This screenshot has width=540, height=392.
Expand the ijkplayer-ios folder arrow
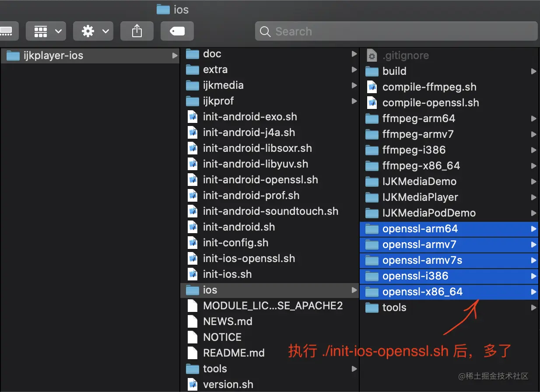point(175,56)
